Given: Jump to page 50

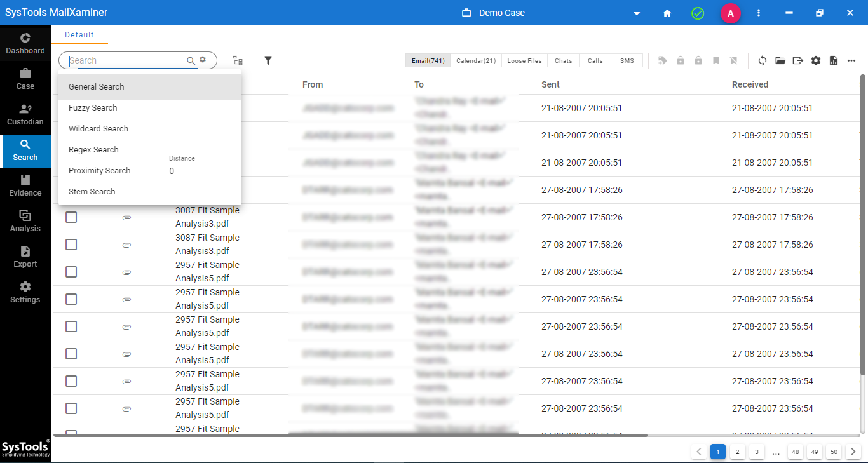Looking at the screenshot, I should click(834, 452).
